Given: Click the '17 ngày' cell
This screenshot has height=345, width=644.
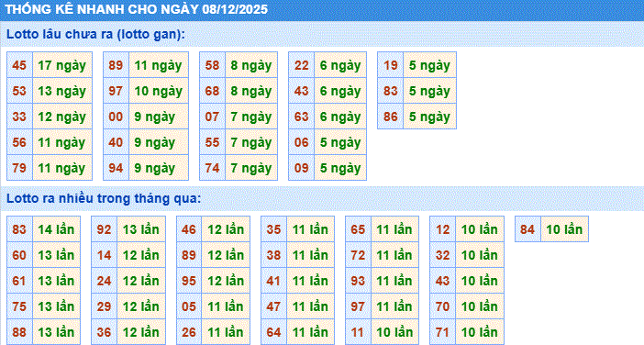Looking at the screenshot, I should point(62,65).
